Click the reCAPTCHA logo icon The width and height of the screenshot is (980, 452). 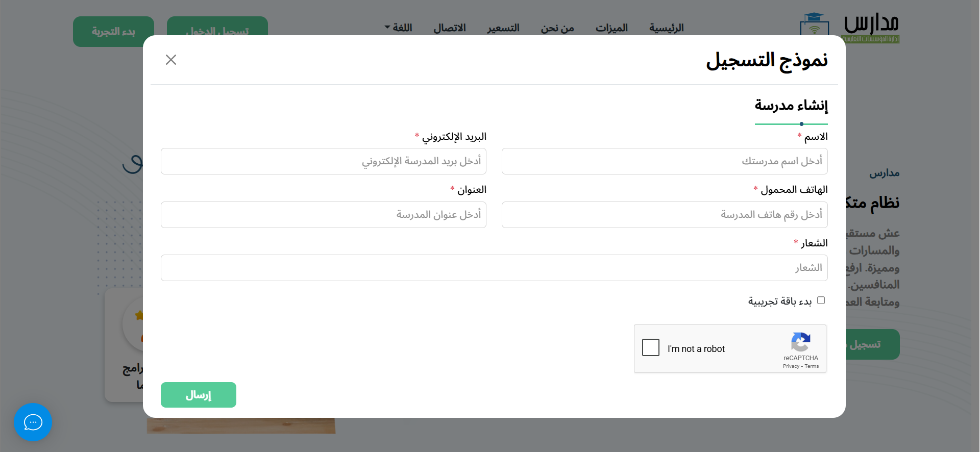point(801,342)
